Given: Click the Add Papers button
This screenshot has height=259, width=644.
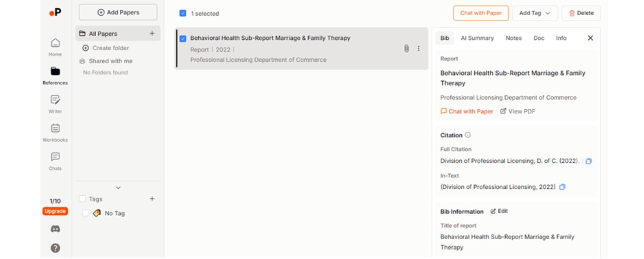Looking at the screenshot, I should tap(118, 12).
